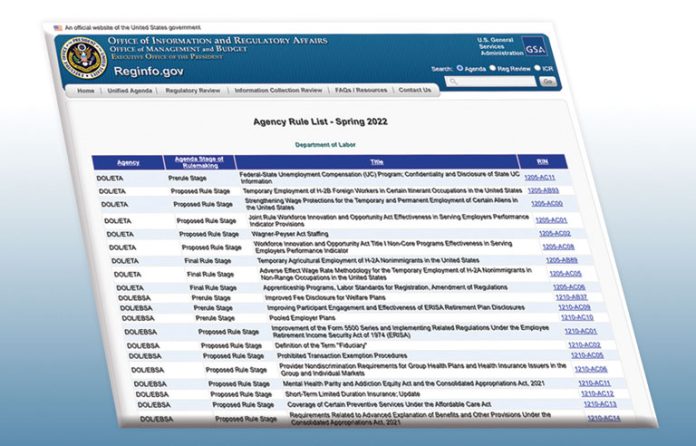Open RIN link 1210-AC12

tap(597, 394)
